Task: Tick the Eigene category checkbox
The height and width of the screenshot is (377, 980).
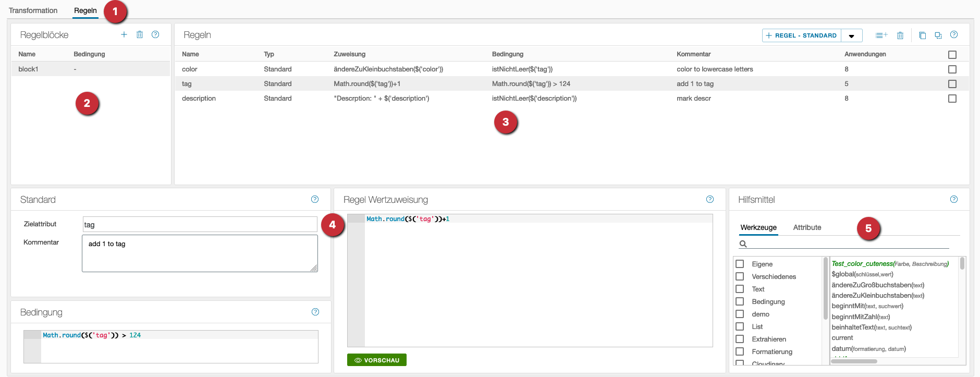Action: pos(740,264)
